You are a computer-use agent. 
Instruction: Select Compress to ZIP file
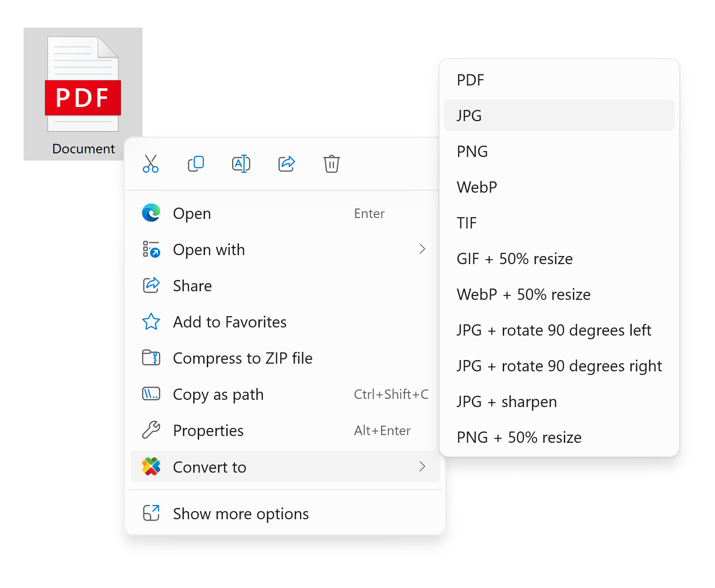[x=243, y=358]
